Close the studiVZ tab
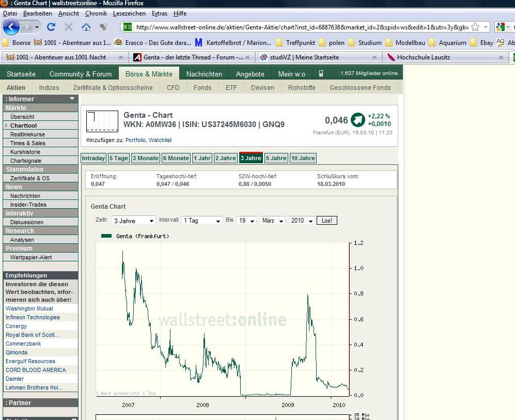 [x=374, y=57]
